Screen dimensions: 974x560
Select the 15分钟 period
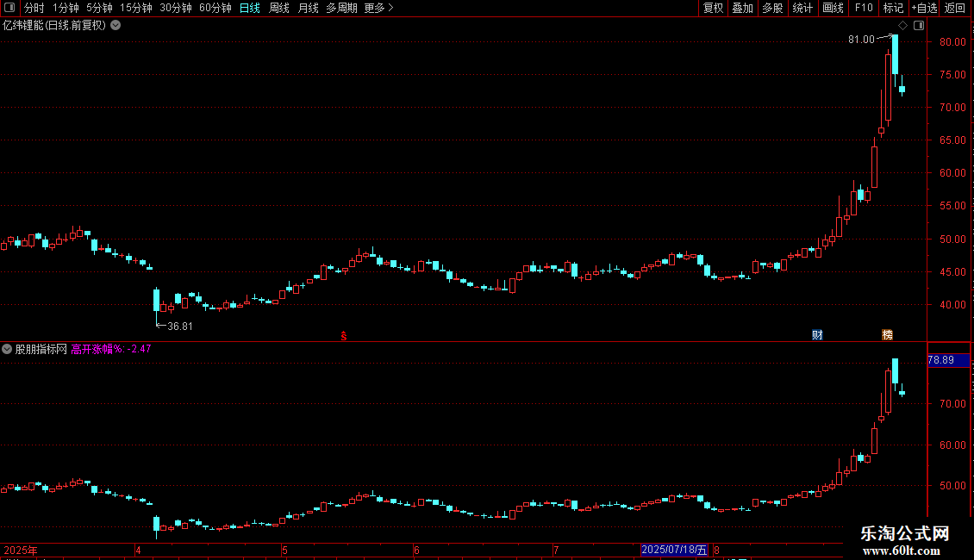point(136,8)
